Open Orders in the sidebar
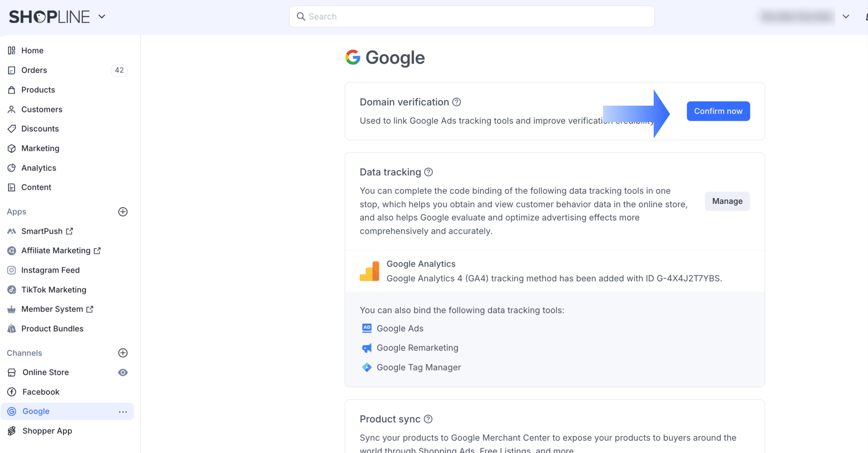The image size is (868, 453). [x=34, y=70]
